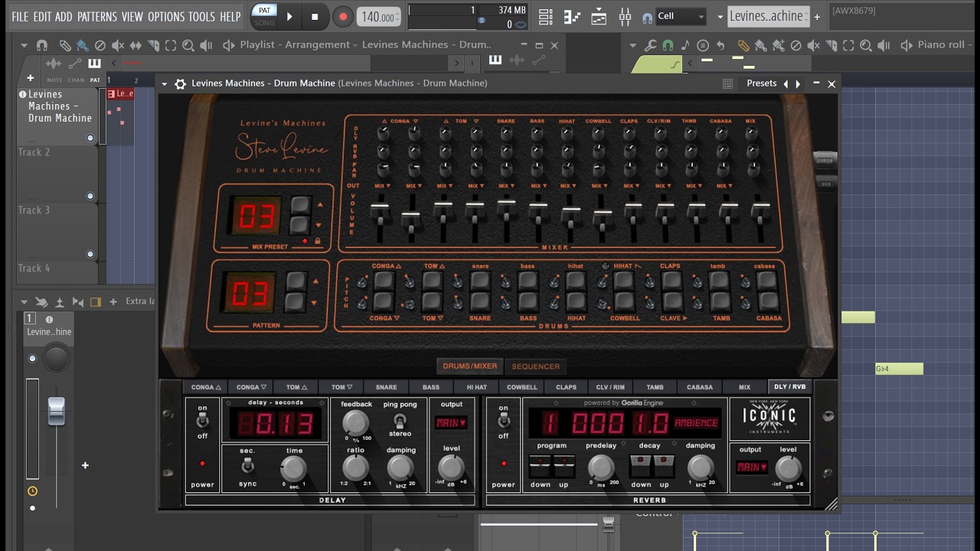The height and width of the screenshot is (551, 980).
Task: Open Piano roll menu arrow
Action: click(633, 45)
